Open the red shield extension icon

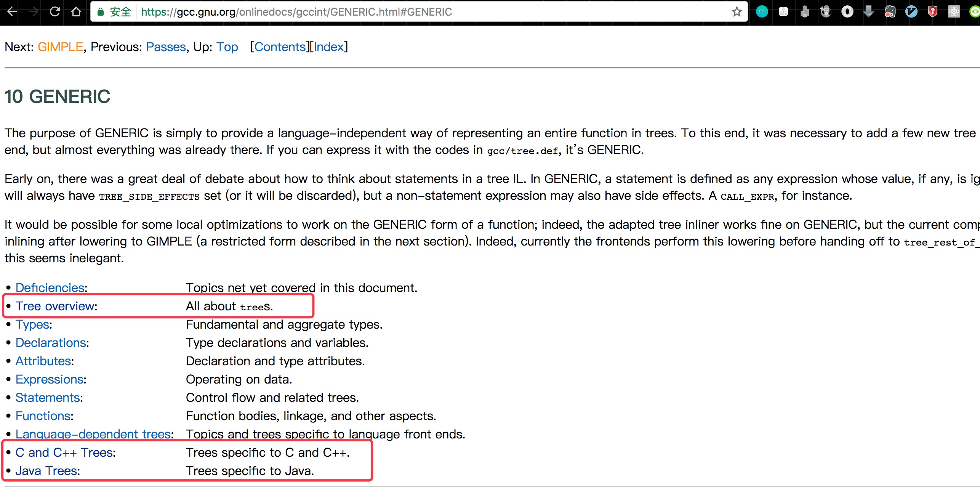pyautogui.click(x=932, y=12)
